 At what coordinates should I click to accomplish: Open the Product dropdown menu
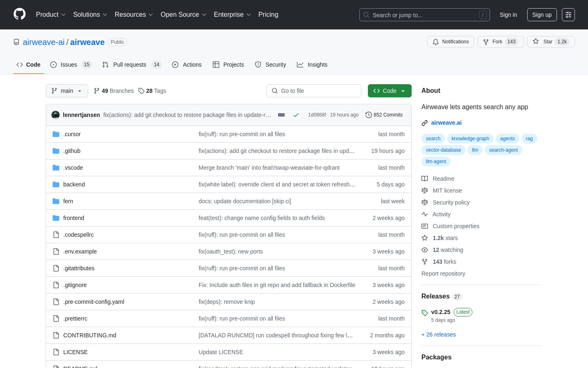pyautogui.click(x=51, y=14)
